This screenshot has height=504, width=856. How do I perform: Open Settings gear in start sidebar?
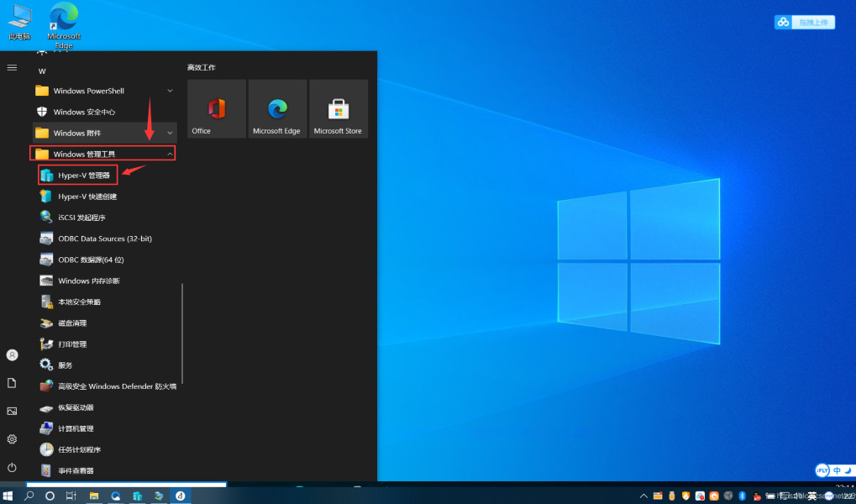12,439
